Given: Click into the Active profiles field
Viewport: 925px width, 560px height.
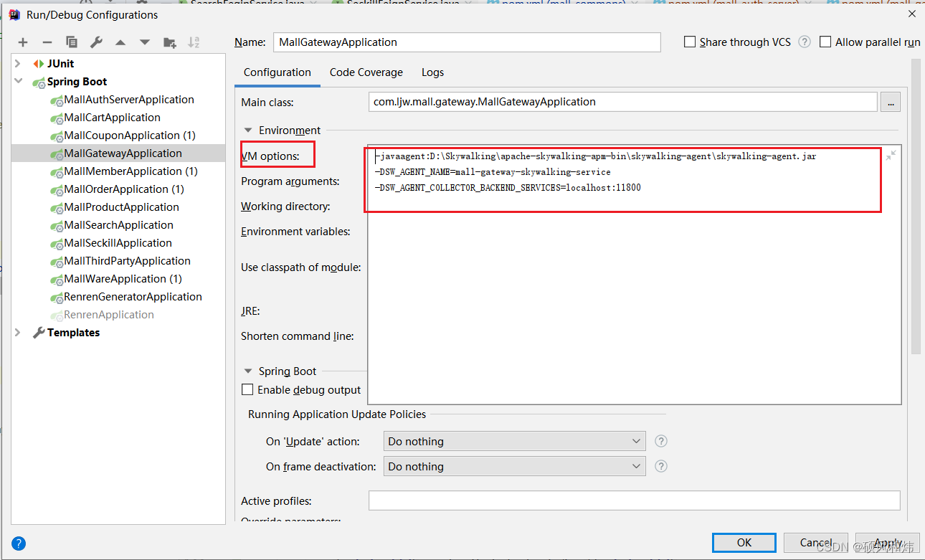Looking at the screenshot, I should click(634, 500).
